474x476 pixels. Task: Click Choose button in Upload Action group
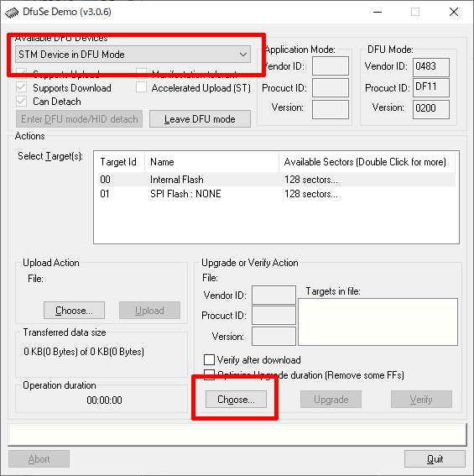click(74, 311)
